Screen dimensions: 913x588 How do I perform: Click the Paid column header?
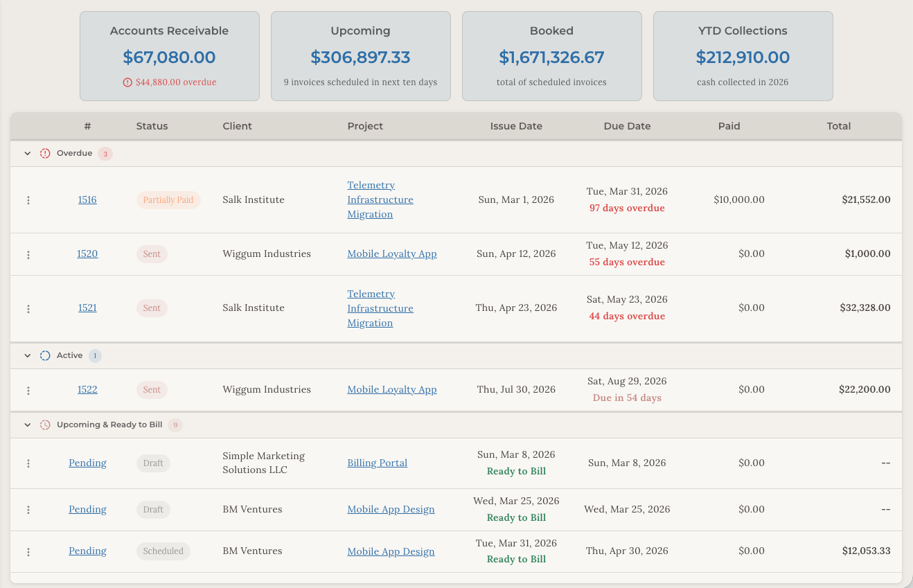(x=729, y=126)
